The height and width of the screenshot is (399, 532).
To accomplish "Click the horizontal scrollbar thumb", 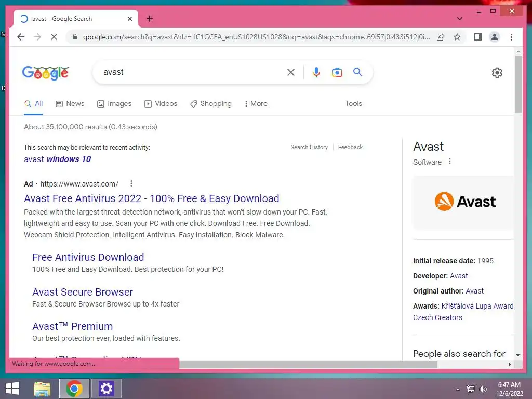I will tap(309, 364).
